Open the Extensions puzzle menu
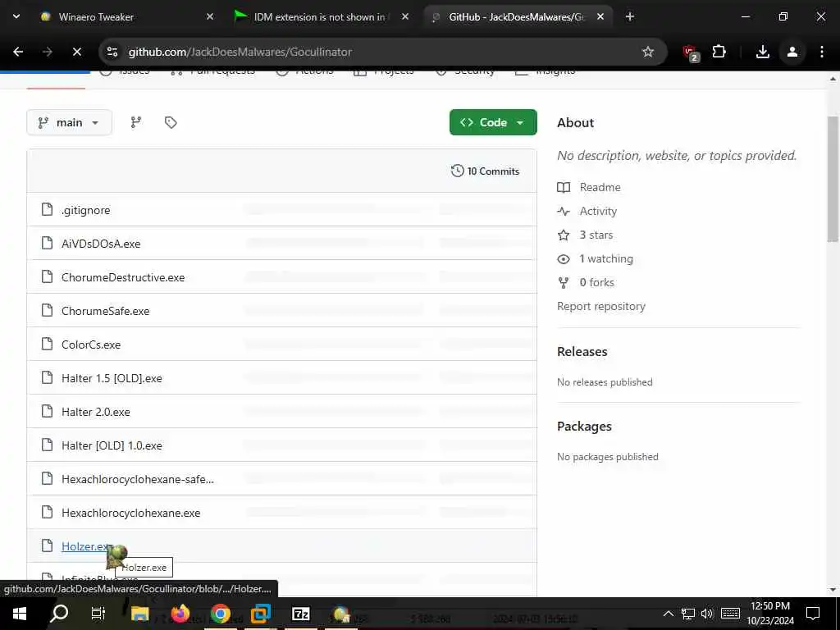This screenshot has height=630, width=840. 719,52
